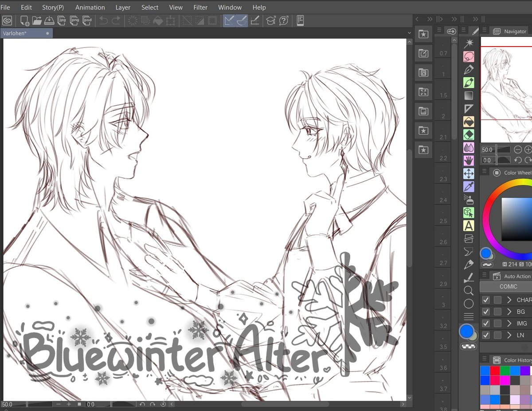Pick red swatch in Color History
This screenshot has height=411, width=532.
pyautogui.click(x=495, y=371)
